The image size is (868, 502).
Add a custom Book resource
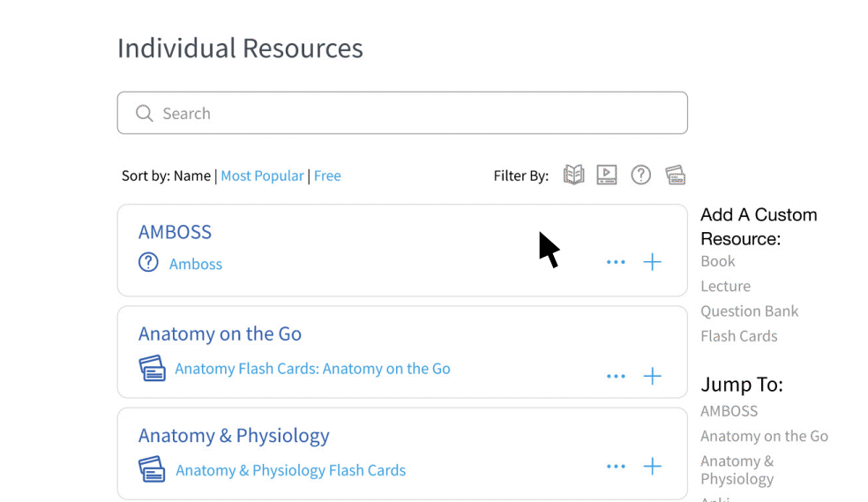[x=717, y=261]
